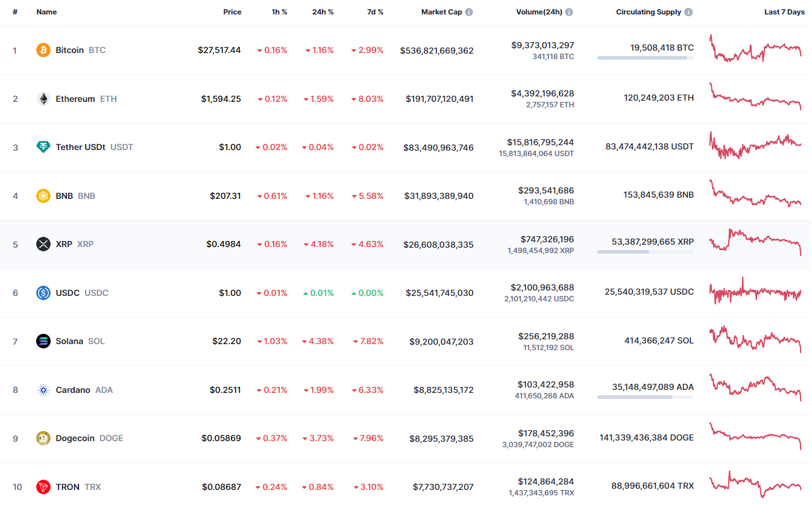
Task: Sort by the Name column header
Action: pyautogui.click(x=46, y=12)
